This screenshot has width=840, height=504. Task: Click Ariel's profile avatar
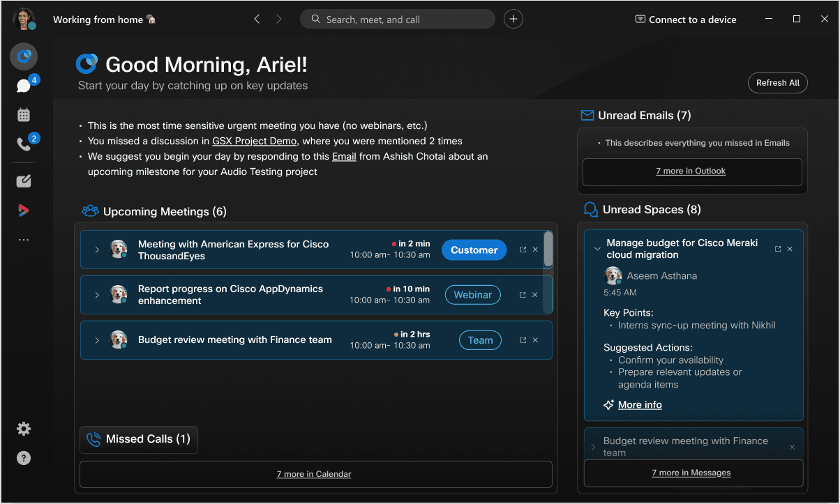tap(24, 20)
